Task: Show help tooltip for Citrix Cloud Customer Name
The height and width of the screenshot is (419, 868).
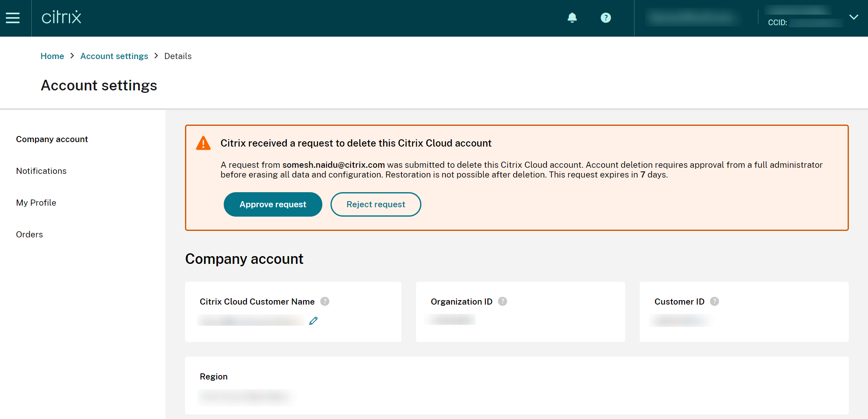Action: (325, 301)
